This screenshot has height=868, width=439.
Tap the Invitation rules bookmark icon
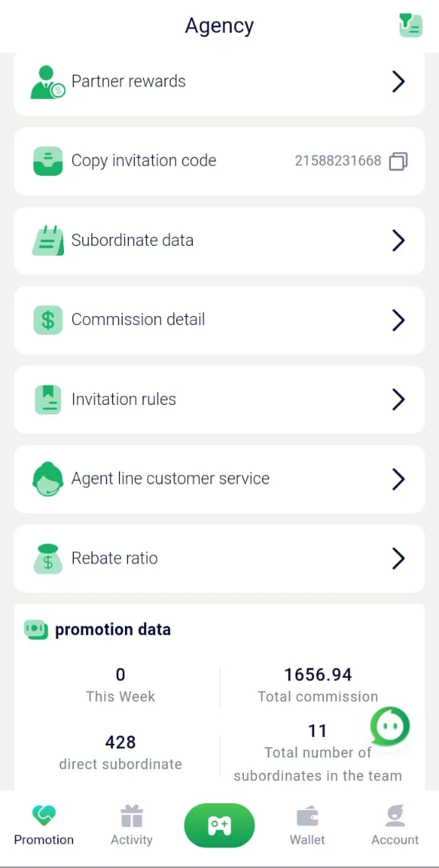tap(48, 400)
